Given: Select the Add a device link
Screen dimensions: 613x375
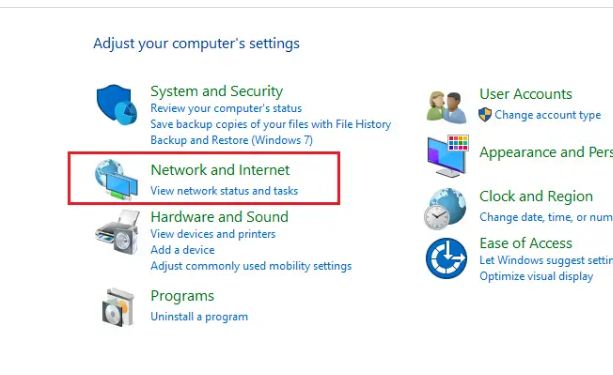Looking at the screenshot, I should coord(183,250).
